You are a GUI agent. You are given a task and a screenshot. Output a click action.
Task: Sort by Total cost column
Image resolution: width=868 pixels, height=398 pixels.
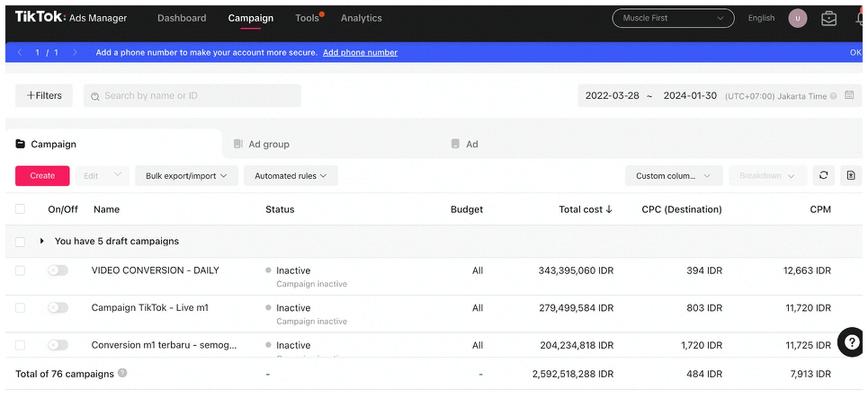coord(585,209)
